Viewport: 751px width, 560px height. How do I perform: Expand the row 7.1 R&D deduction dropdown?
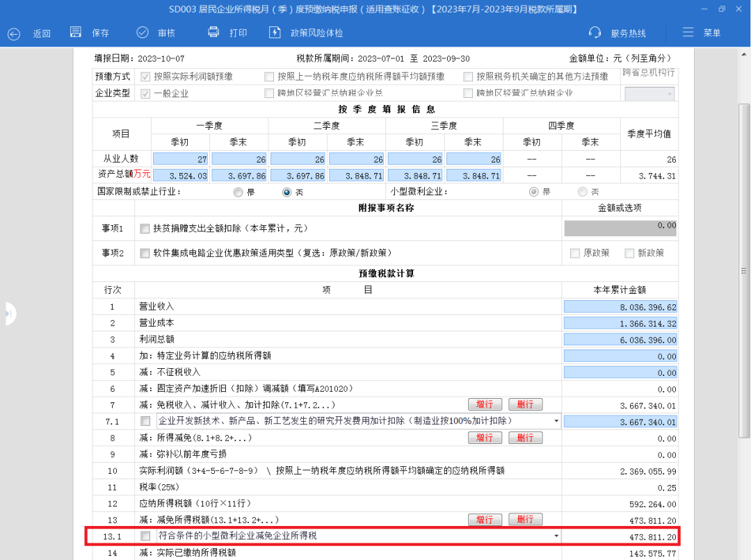[x=556, y=421]
